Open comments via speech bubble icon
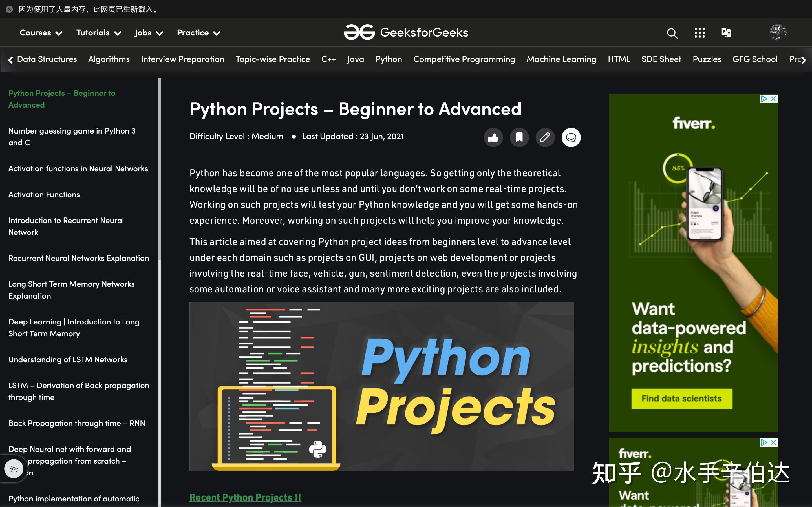Image resolution: width=812 pixels, height=507 pixels. (x=571, y=137)
